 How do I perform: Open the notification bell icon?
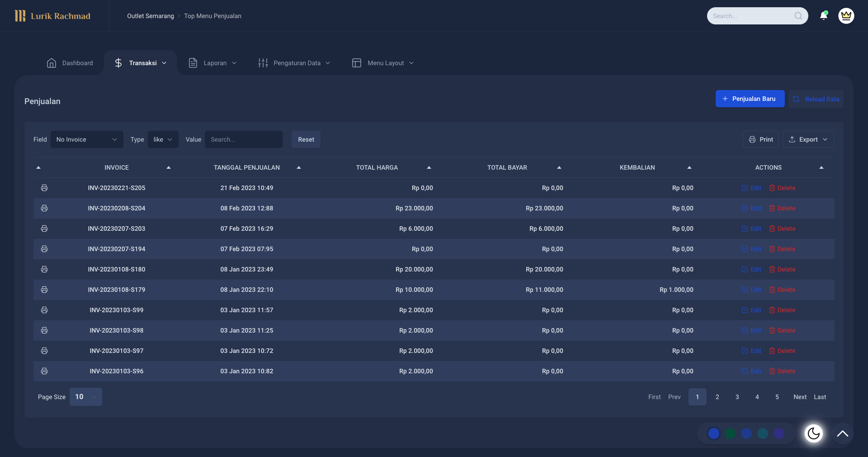[x=824, y=15]
